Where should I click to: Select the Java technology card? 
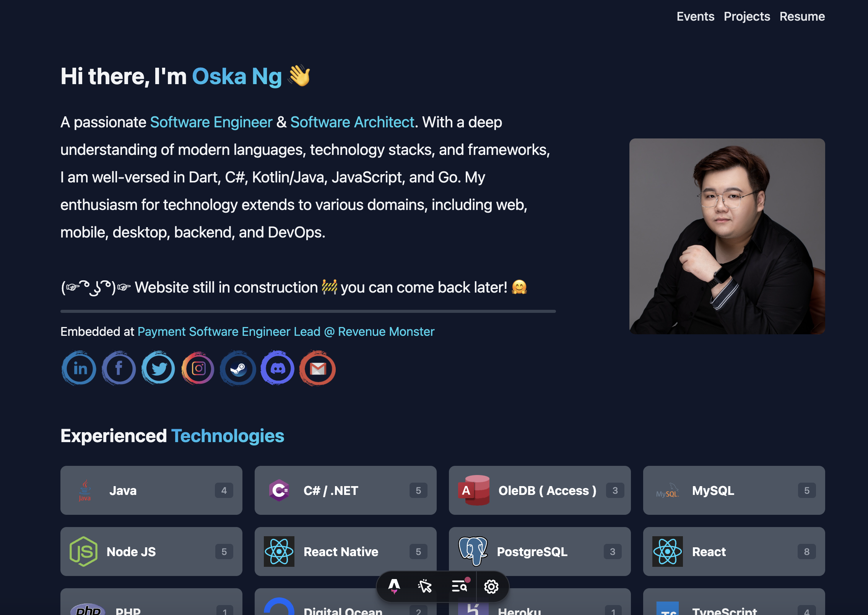click(151, 490)
